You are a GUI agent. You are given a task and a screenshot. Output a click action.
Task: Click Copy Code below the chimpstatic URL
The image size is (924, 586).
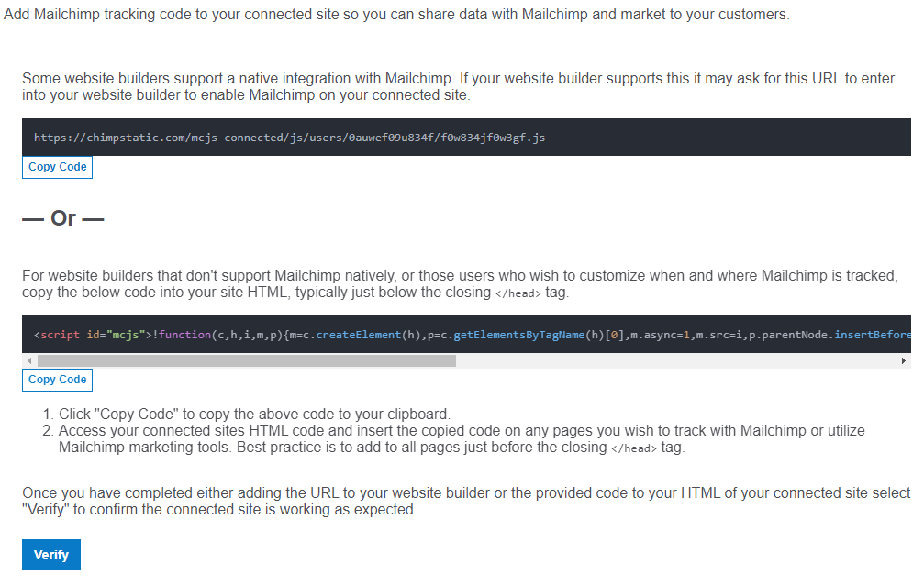tap(57, 167)
